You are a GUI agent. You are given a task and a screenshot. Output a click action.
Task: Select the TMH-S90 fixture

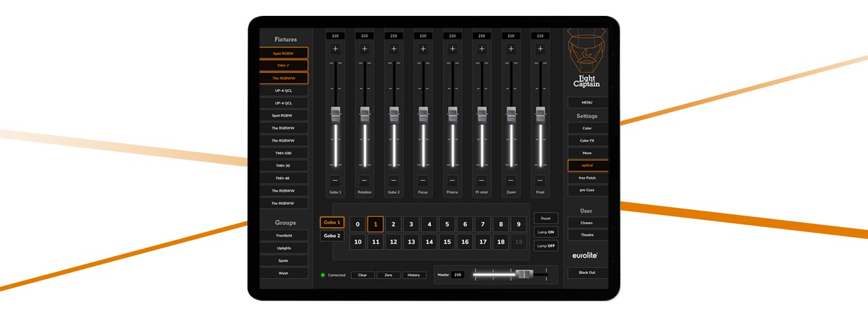click(x=283, y=153)
